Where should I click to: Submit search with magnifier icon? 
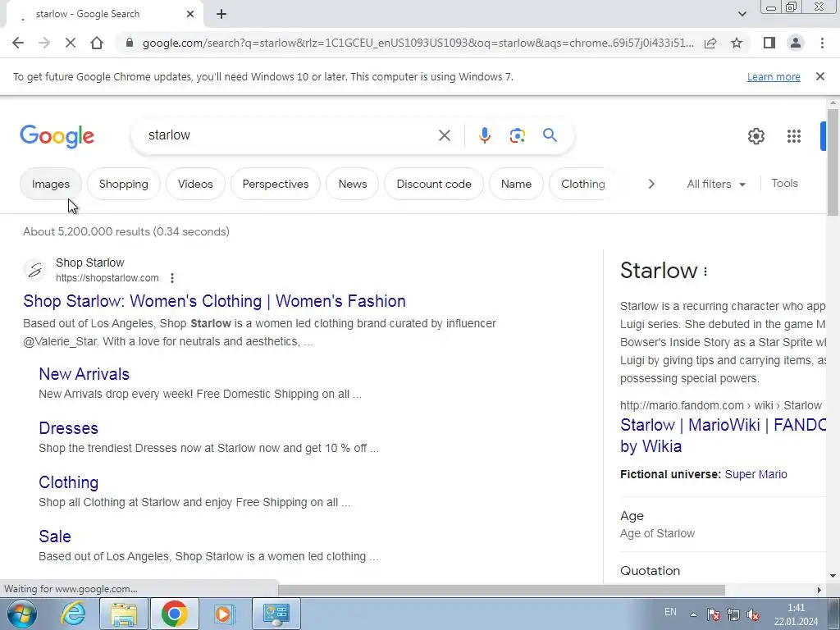(x=550, y=135)
